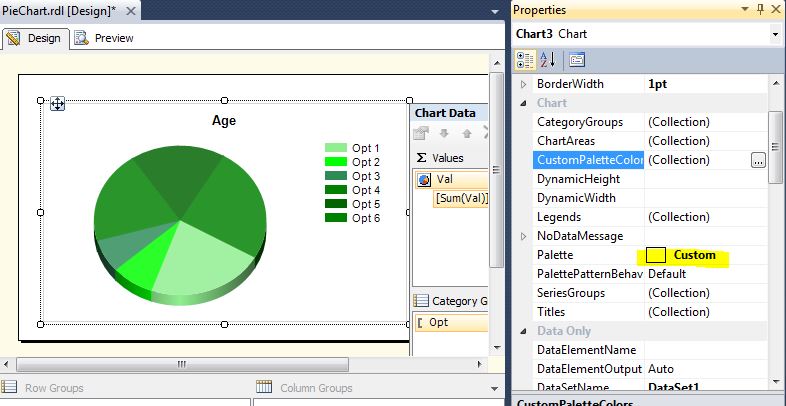The width and height of the screenshot is (786, 406).
Task: Select the ChartAreas property
Action: tap(566, 141)
